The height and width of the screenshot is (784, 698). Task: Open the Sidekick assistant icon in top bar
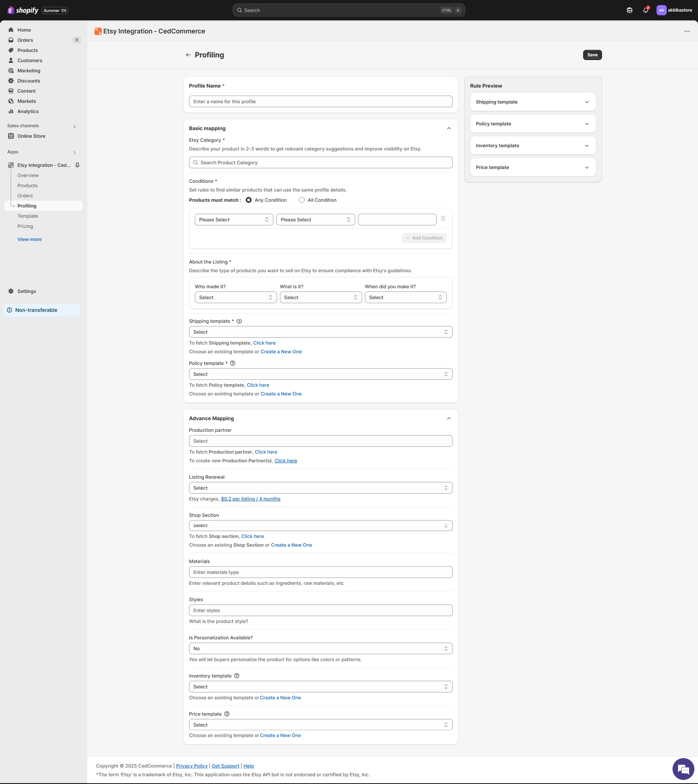coord(629,10)
